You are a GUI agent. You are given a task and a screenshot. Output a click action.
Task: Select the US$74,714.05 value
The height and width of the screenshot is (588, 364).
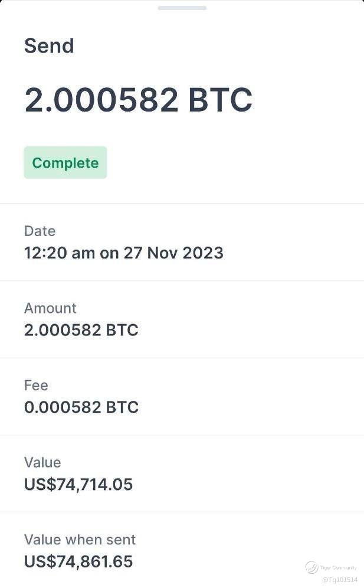(78, 485)
